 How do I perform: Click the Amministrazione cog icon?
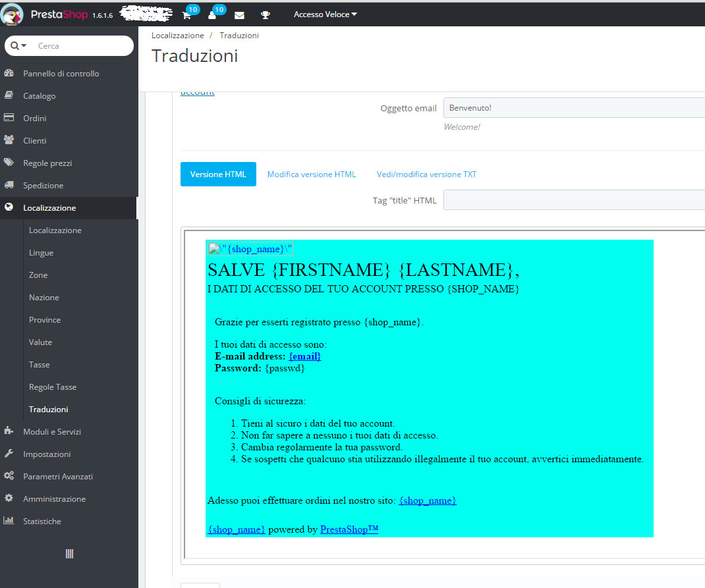9,498
